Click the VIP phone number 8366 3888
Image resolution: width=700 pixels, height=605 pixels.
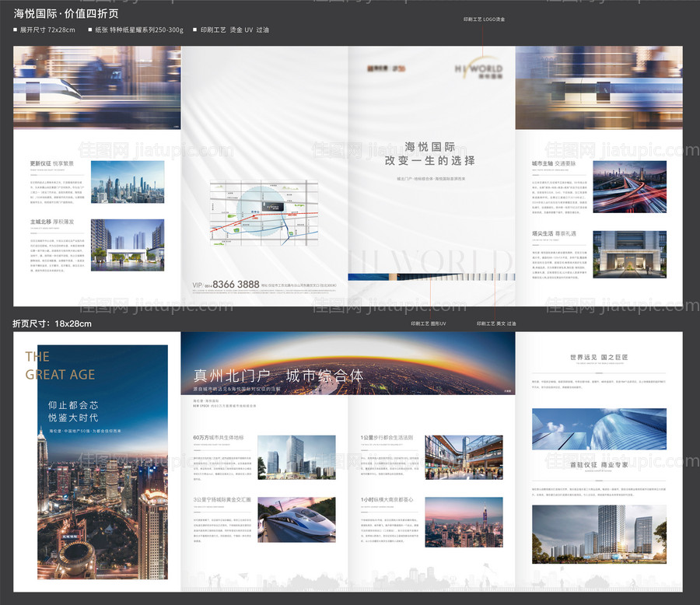pyautogui.click(x=236, y=285)
